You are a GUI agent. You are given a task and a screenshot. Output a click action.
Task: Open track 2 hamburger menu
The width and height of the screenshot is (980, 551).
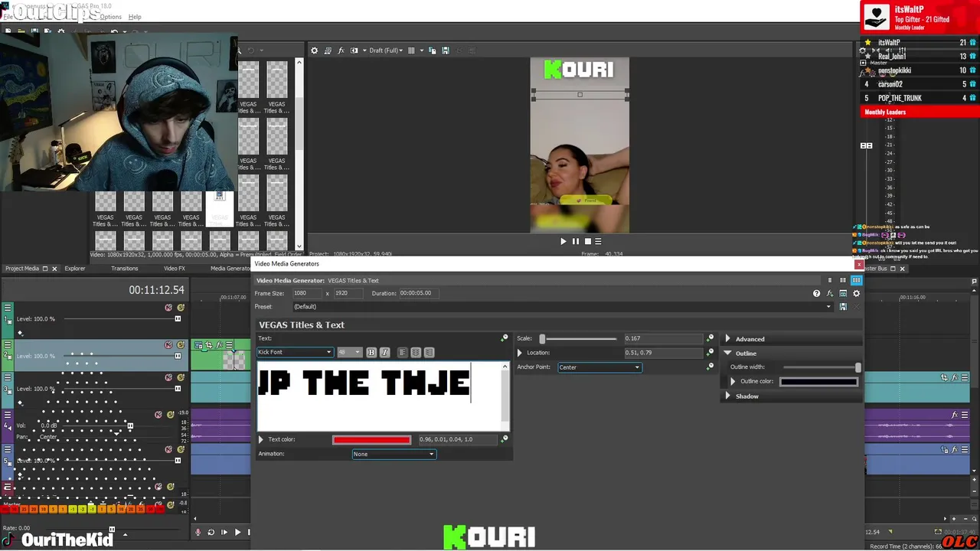click(8, 345)
